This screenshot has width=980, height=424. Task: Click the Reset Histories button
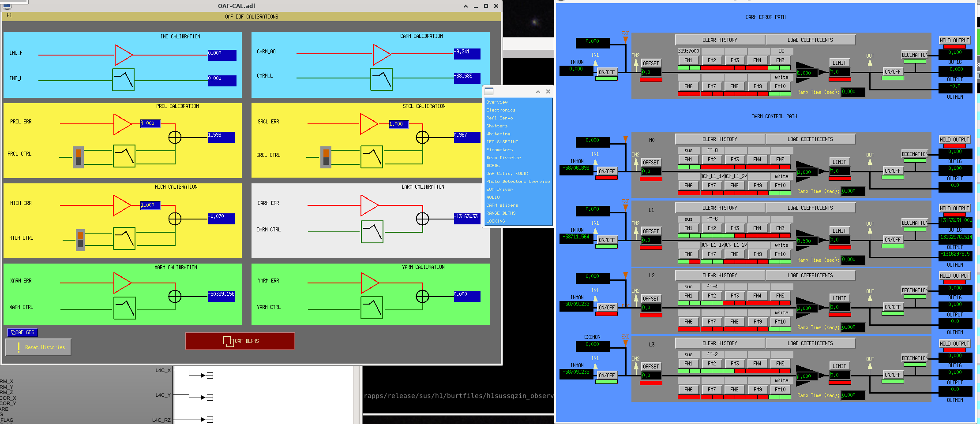point(38,347)
